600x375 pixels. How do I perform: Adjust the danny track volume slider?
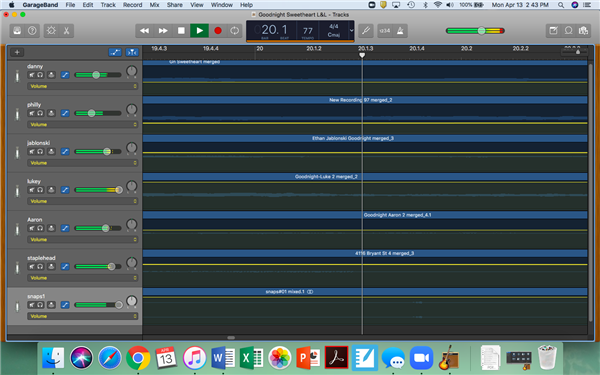[x=98, y=75]
